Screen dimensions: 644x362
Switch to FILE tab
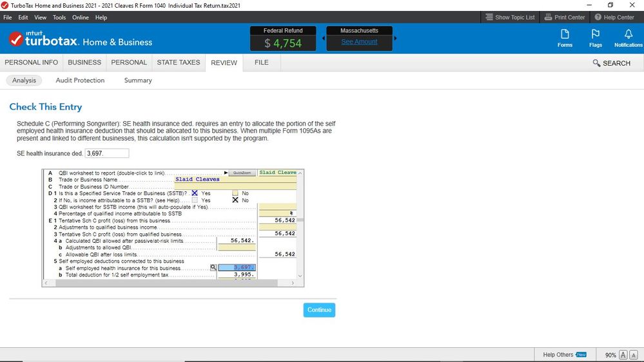click(261, 62)
